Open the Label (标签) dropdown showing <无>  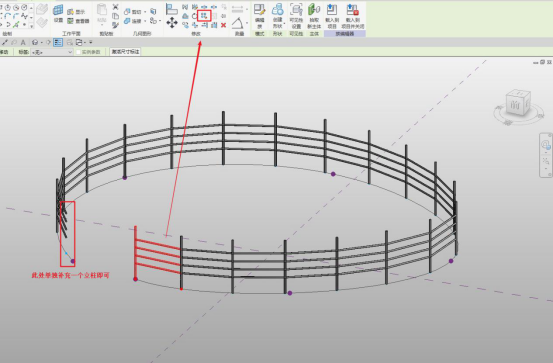pyautogui.click(x=52, y=52)
